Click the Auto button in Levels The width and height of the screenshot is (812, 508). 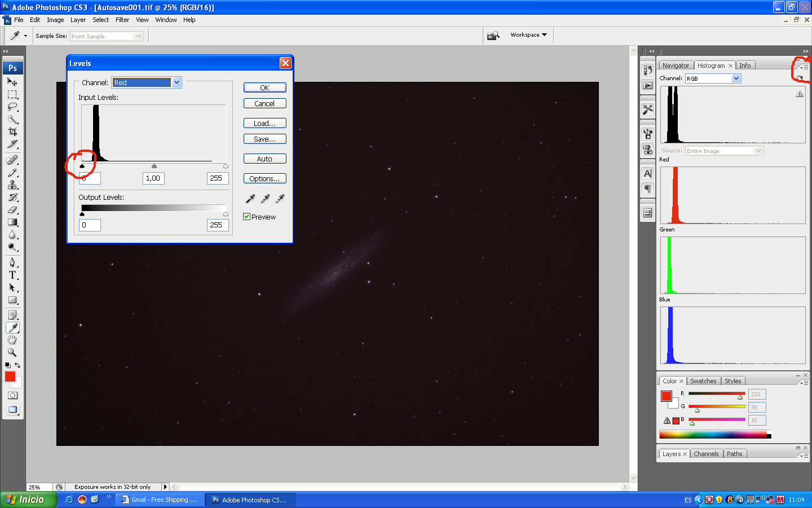(x=264, y=159)
